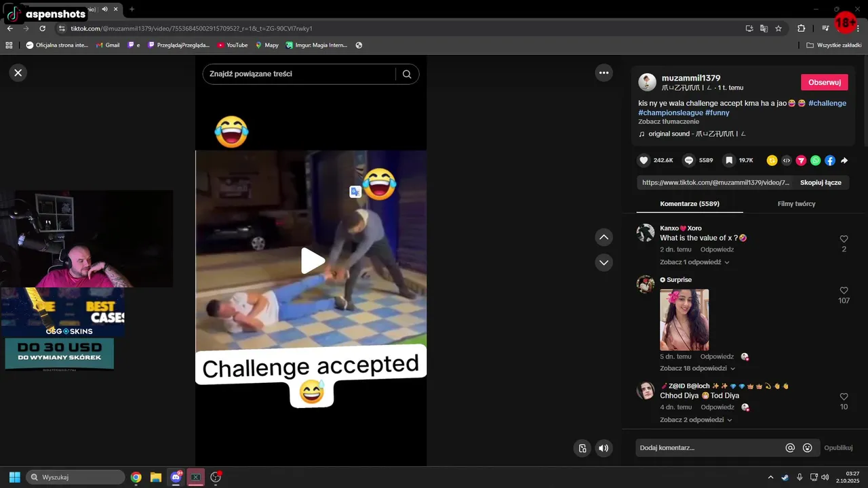Click the Google Translate overlay icon on video

[355, 192]
